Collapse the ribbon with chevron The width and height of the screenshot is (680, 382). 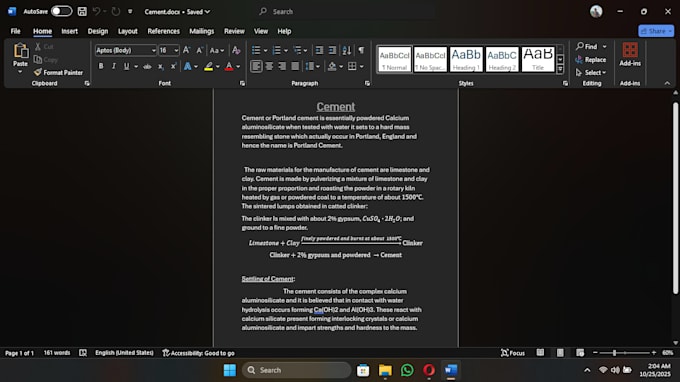point(667,83)
